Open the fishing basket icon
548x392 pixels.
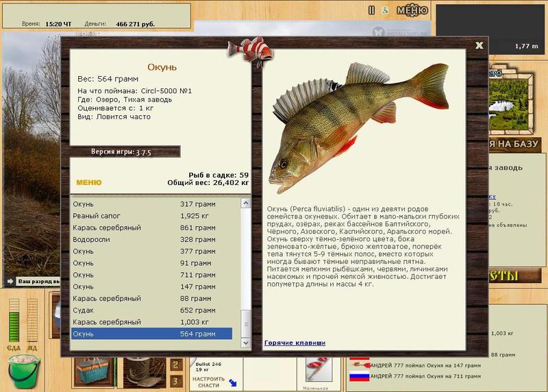94,371
